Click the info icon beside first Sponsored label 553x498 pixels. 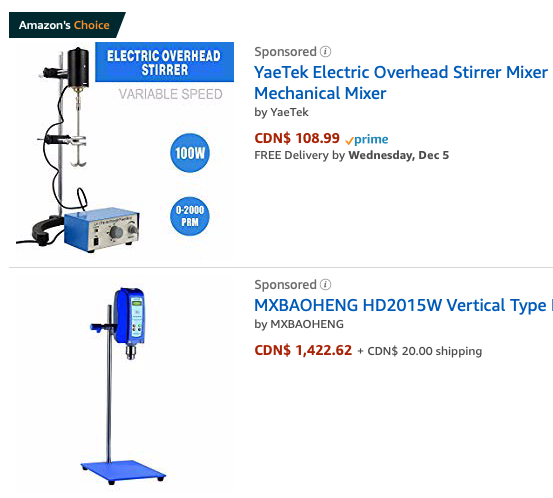pos(325,52)
